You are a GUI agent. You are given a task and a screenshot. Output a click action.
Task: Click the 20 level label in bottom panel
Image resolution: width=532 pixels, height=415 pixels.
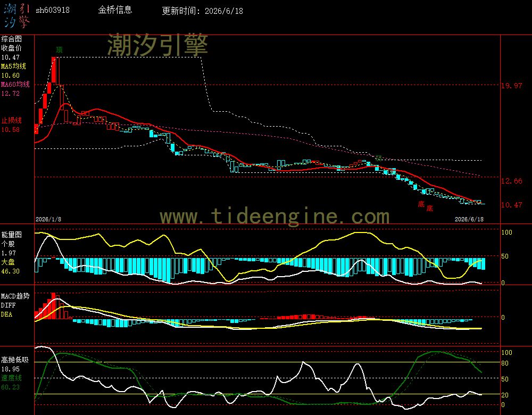pyautogui.click(x=505, y=395)
